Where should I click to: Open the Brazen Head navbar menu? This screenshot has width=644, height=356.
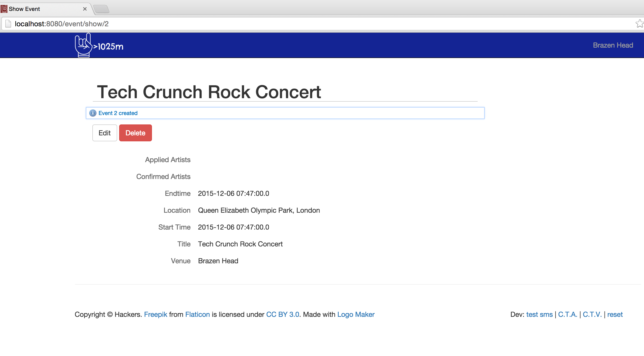pyautogui.click(x=613, y=45)
